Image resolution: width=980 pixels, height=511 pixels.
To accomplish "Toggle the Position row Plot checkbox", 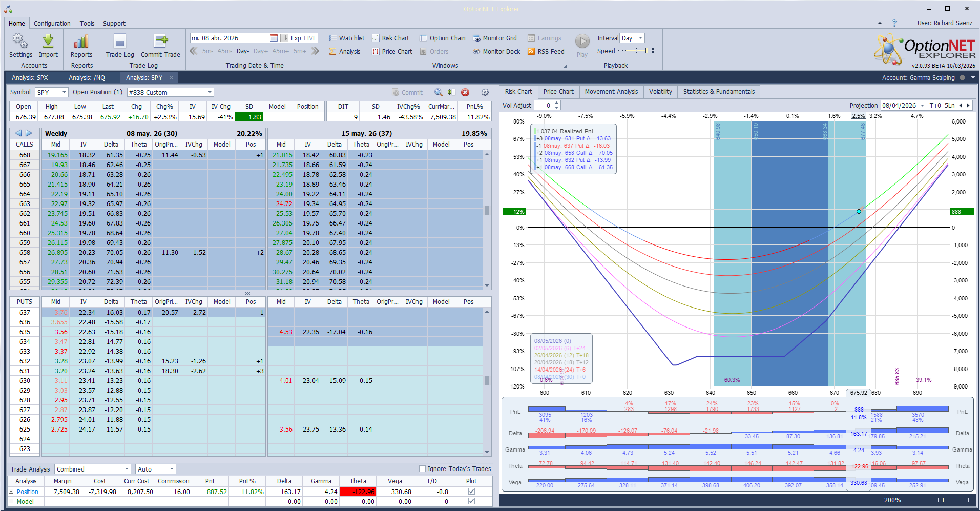I will tap(471, 492).
